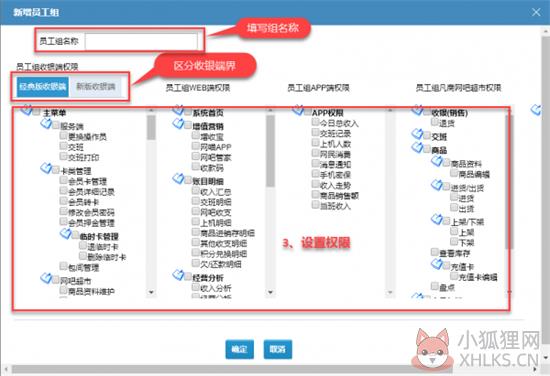The height and width of the screenshot is (376, 550).
Task: Check the 盘点 box
Action: pyautogui.click(x=435, y=286)
